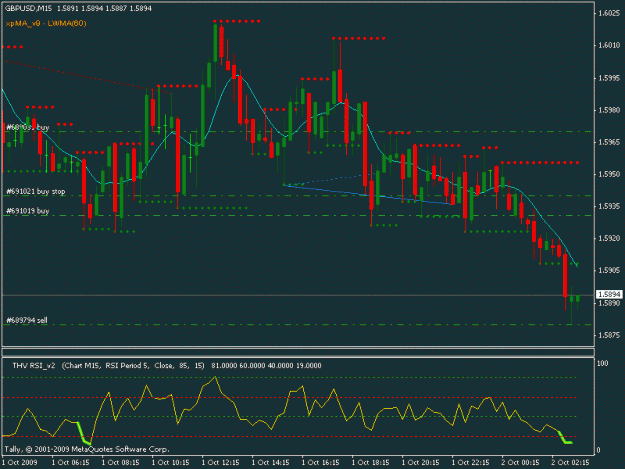Image resolution: width=625 pixels, height=469 pixels.
Task: Click the 1 Oct 22:15 time label
Action: tap(470, 462)
